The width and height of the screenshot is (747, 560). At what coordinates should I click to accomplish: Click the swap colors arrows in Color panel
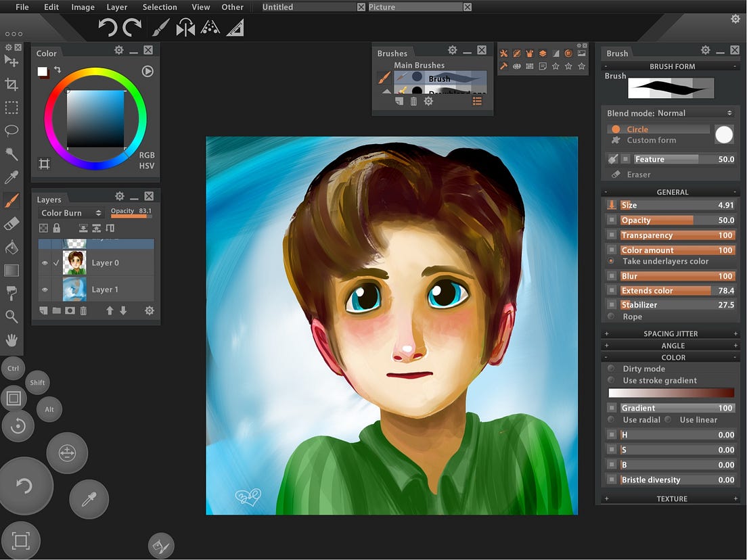point(58,70)
